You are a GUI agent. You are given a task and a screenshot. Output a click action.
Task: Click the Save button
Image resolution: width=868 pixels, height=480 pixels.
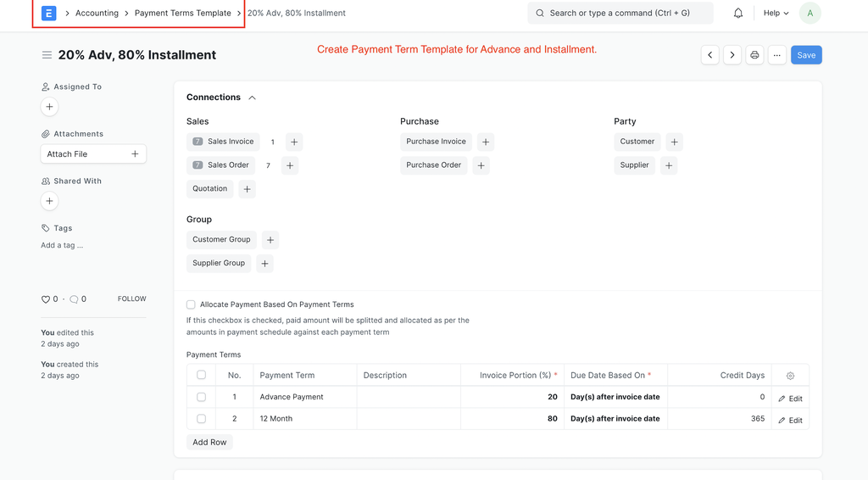coord(806,55)
